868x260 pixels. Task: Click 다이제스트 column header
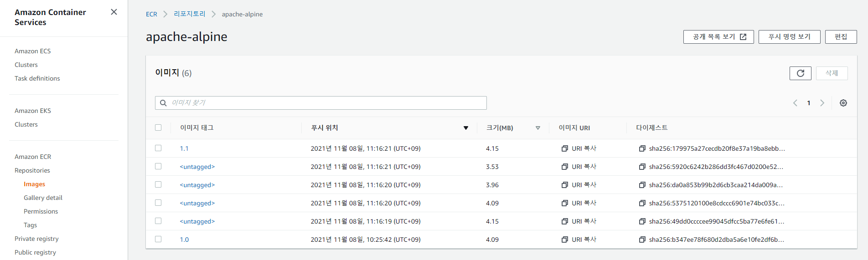click(652, 128)
